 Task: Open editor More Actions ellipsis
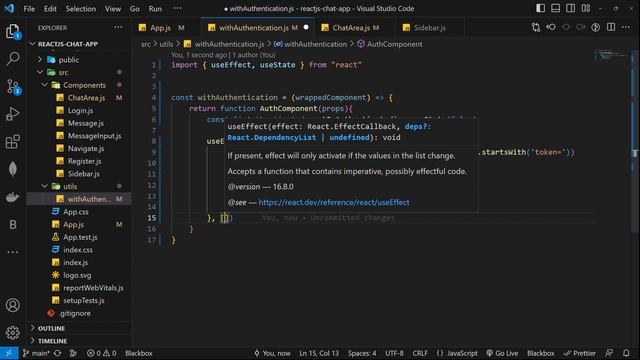(x=626, y=27)
